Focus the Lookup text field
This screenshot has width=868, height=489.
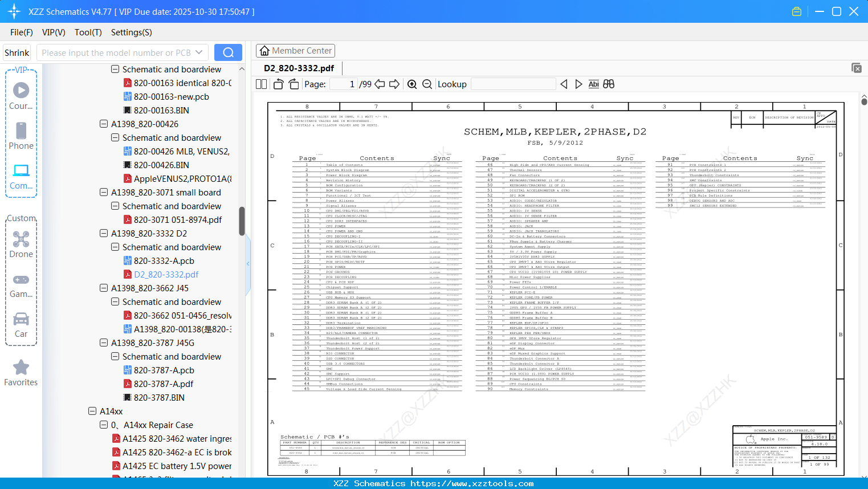tap(514, 84)
